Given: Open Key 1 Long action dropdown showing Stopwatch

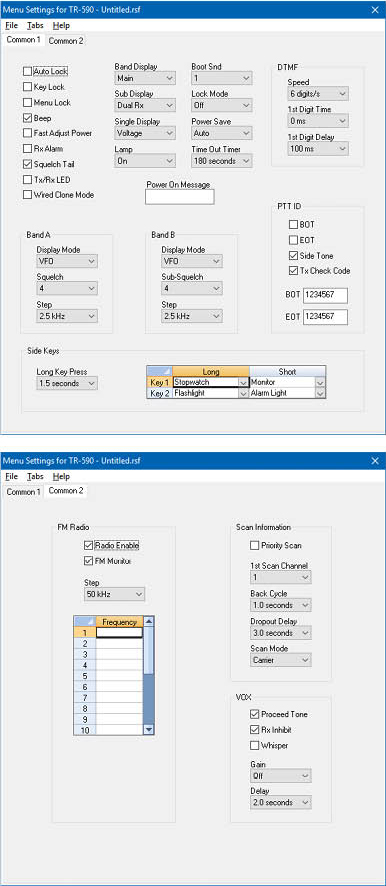Looking at the screenshot, I should click(x=243, y=383).
